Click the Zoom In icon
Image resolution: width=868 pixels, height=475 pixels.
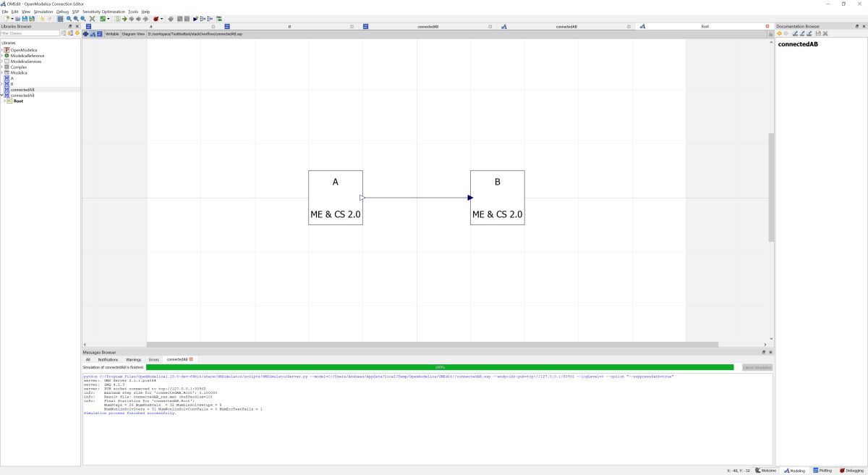(76, 19)
